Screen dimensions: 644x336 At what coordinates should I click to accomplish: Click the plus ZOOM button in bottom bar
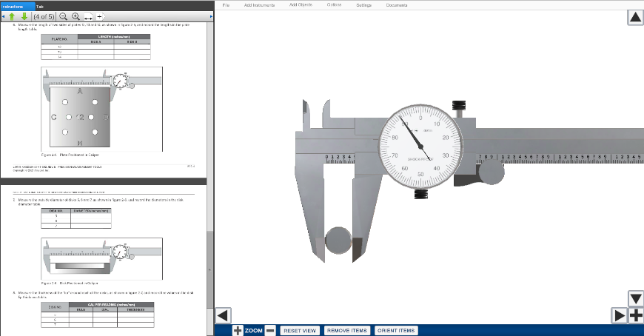pyautogui.click(x=238, y=330)
